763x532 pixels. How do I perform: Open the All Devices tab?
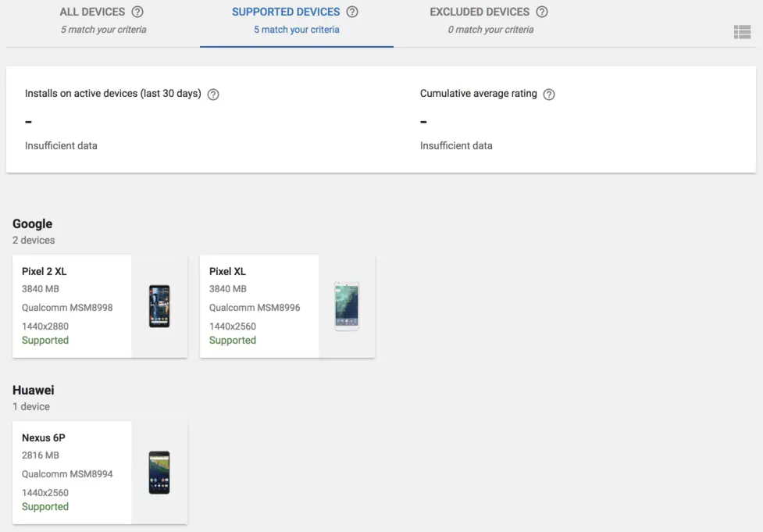(92, 12)
